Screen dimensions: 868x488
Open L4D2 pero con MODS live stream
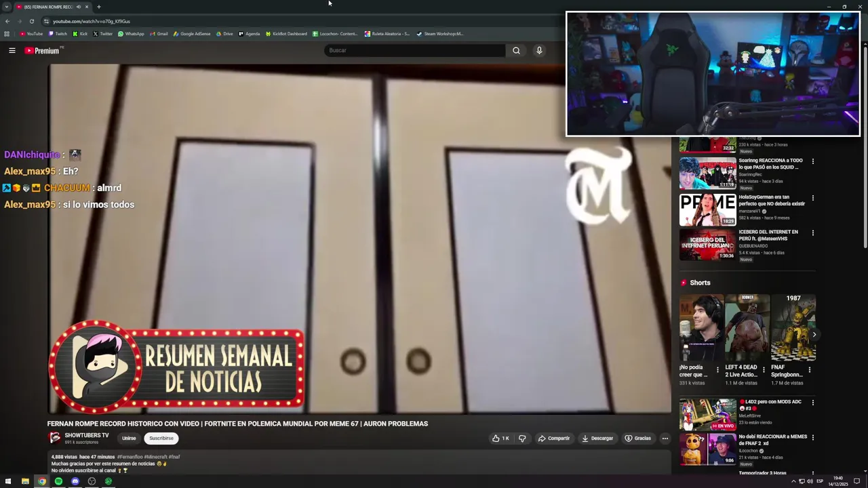click(x=708, y=415)
